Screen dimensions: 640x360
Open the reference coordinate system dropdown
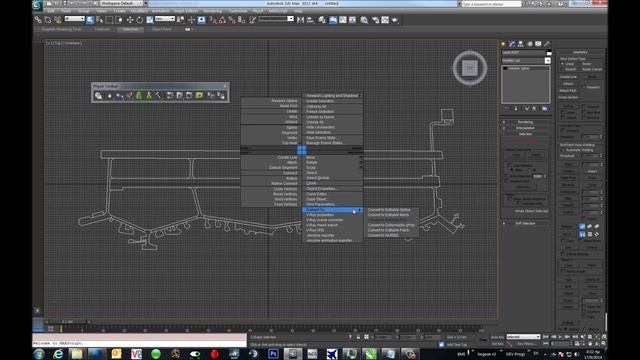pyautogui.click(x=165, y=19)
